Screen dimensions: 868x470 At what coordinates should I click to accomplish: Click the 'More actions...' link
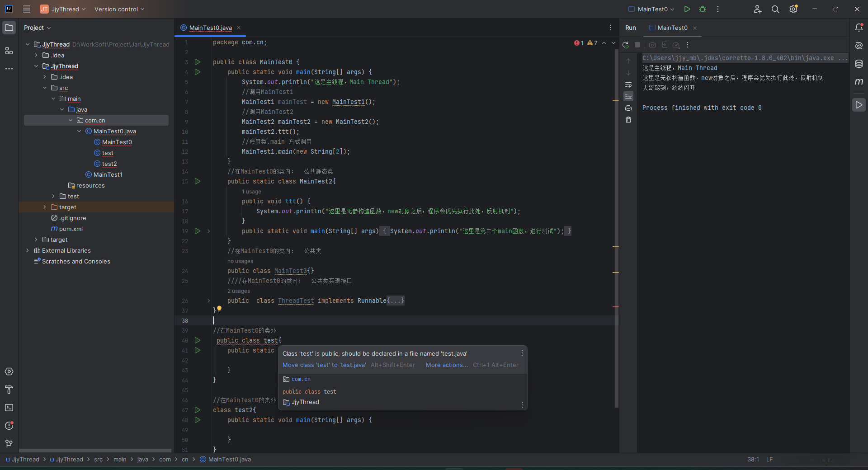click(447, 365)
